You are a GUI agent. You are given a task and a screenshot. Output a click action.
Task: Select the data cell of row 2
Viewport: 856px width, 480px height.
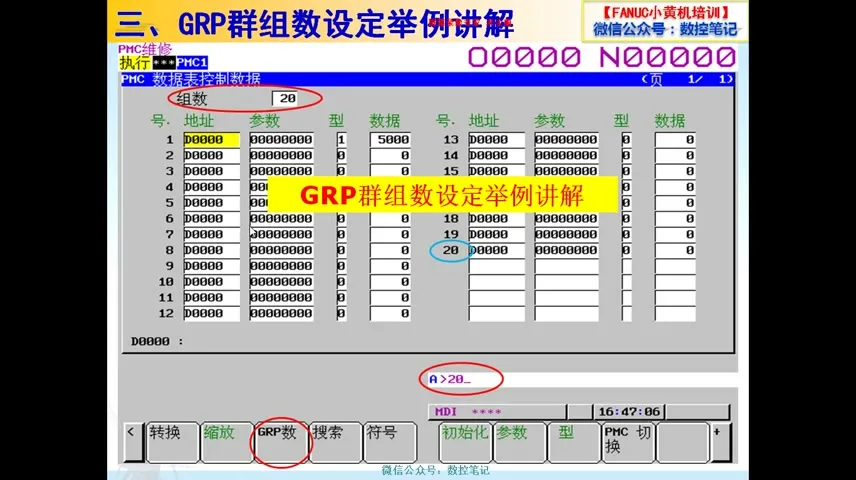pyautogui.click(x=390, y=155)
